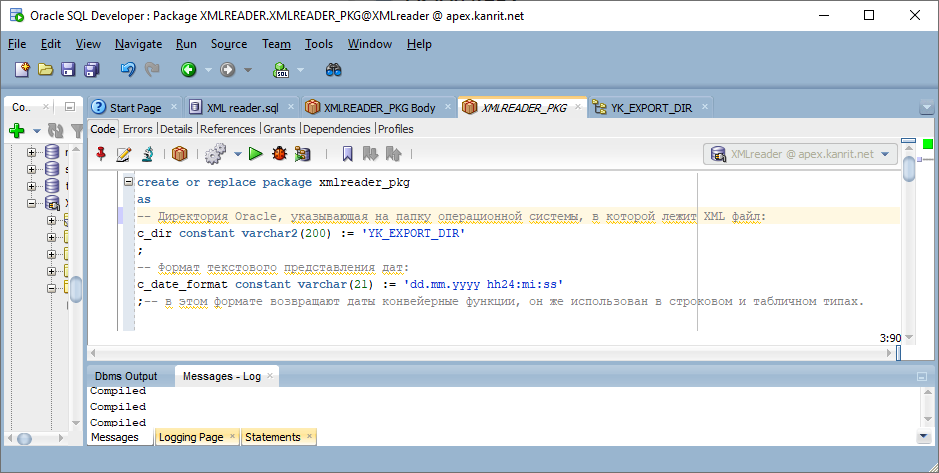Image resolution: width=939 pixels, height=473 pixels.
Task: Switch to XMLREADER_PKG Body tab
Action: tap(379, 108)
